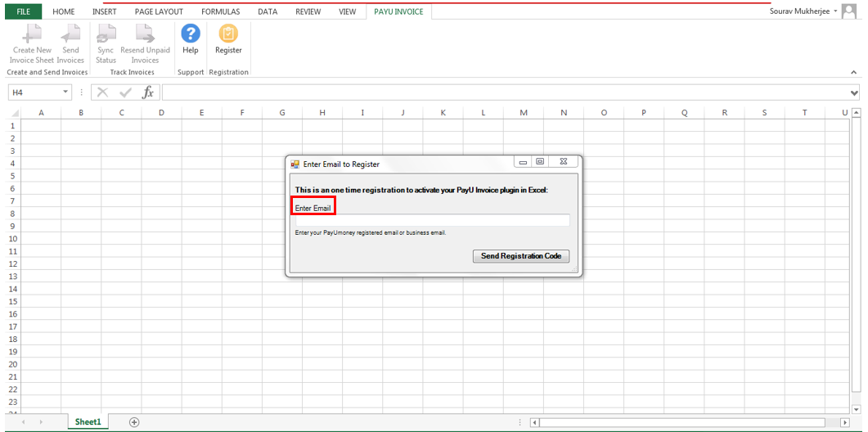Click the Send Invoices ribbon icon
This screenshot has width=868, height=432.
point(70,34)
